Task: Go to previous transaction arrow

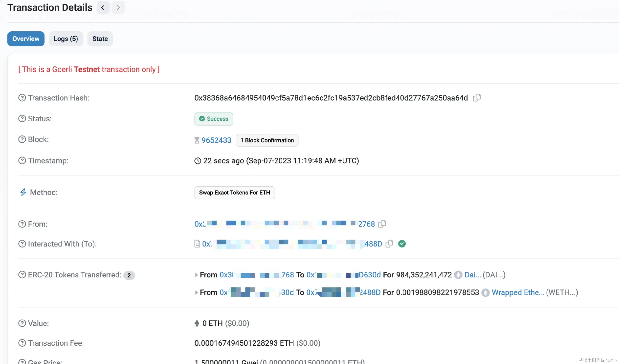Action: (103, 8)
